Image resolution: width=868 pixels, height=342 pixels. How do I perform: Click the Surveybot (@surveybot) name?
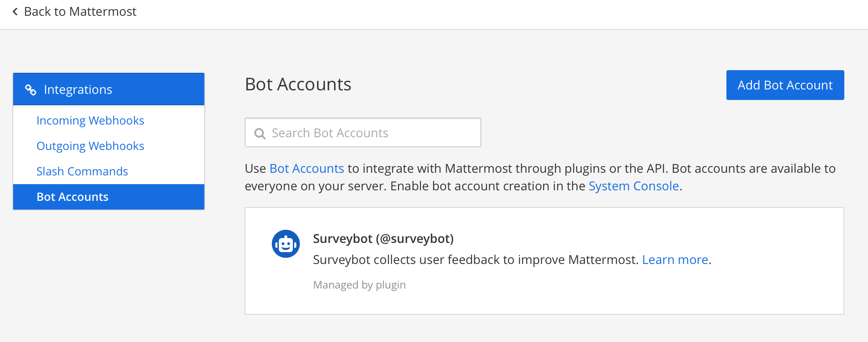coord(383,239)
